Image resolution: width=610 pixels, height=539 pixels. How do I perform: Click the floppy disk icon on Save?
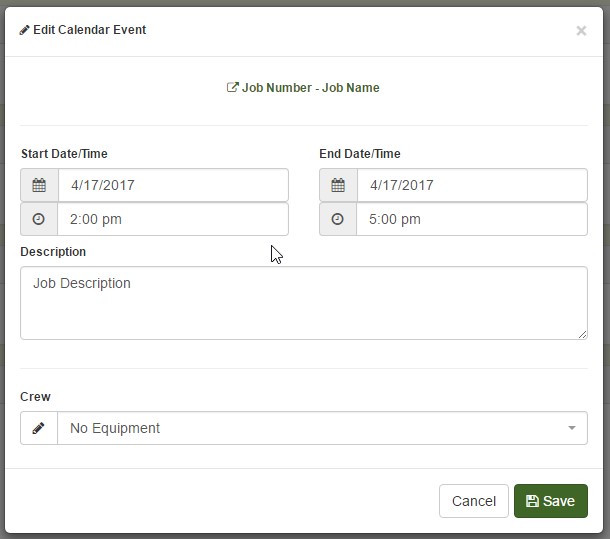click(x=532, y=501)
